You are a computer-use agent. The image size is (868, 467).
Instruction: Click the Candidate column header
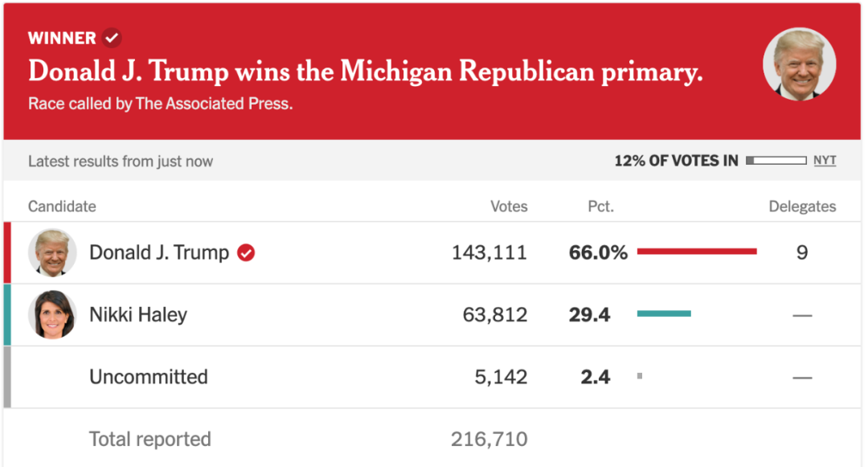62,207
